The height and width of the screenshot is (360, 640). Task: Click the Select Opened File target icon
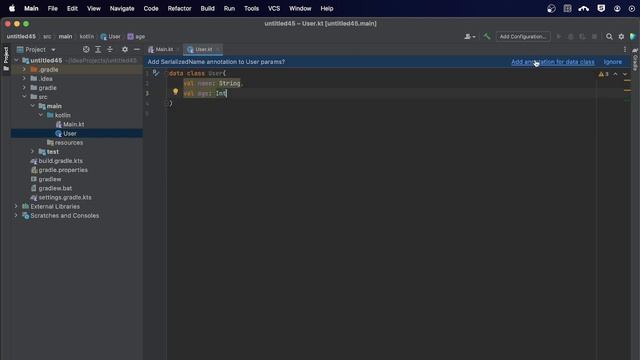coord(86,49)
